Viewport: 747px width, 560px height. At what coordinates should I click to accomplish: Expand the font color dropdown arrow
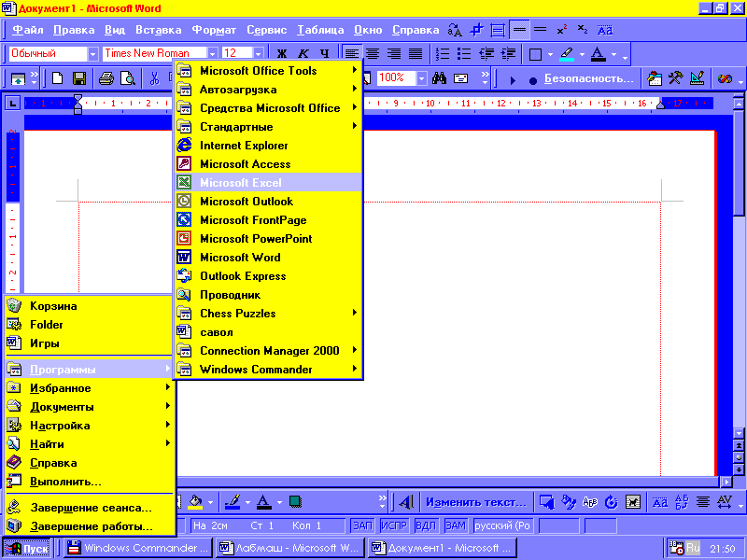[613, 55]
